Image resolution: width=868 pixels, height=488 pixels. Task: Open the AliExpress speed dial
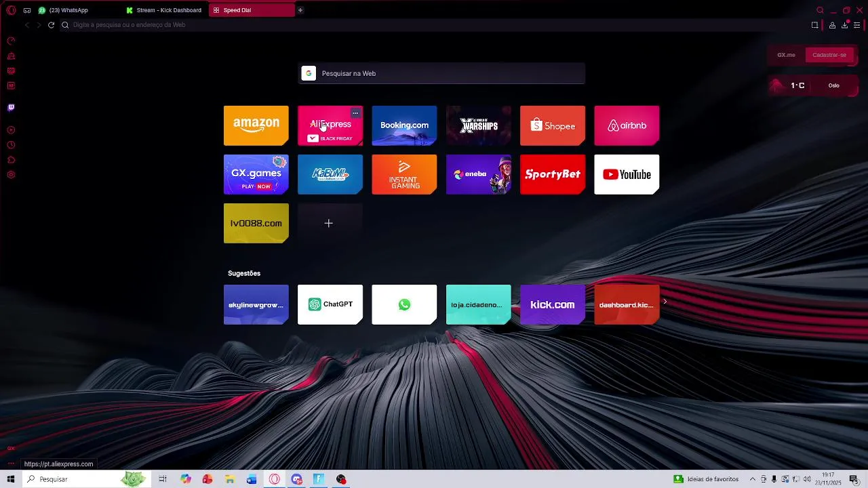pyautogui.click(x=330, y=125)
